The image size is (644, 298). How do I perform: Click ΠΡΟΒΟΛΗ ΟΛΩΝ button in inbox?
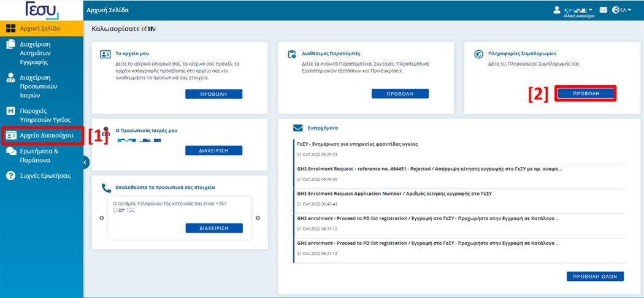point(595,277)
